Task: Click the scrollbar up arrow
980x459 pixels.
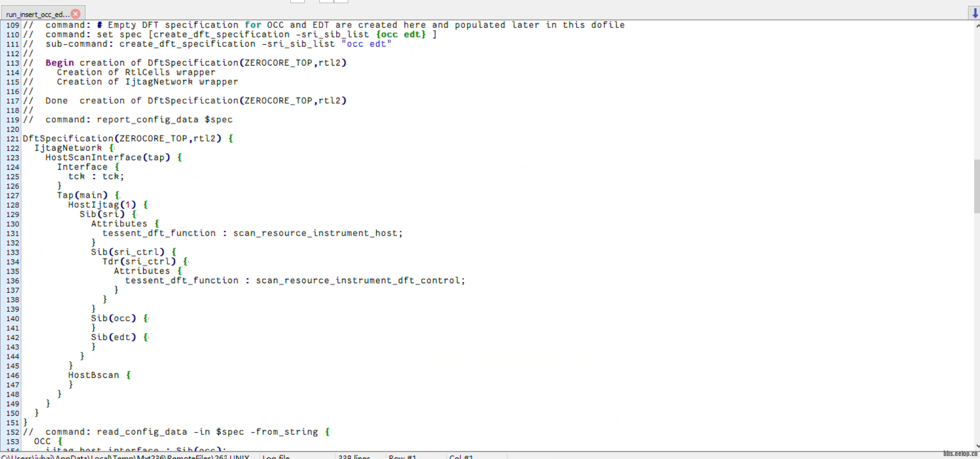Action: (977, 26)
